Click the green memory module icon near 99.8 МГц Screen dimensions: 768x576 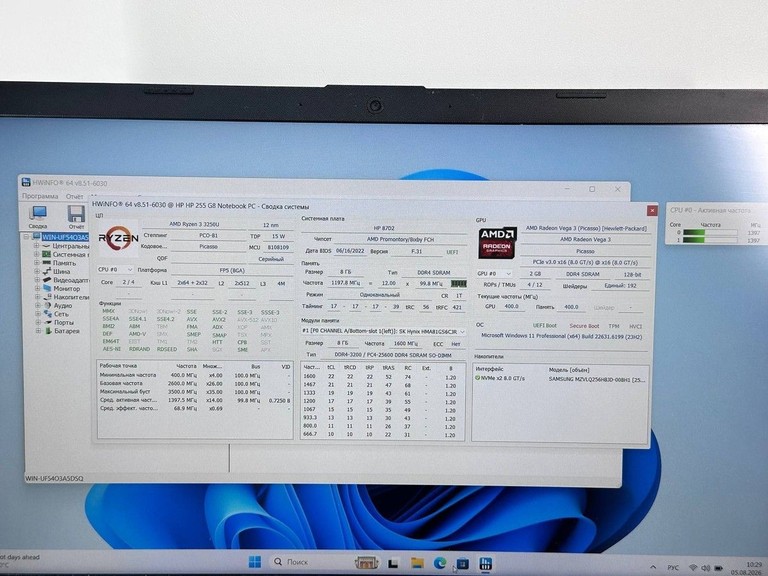pyautogui.click(x=458, y=284)
